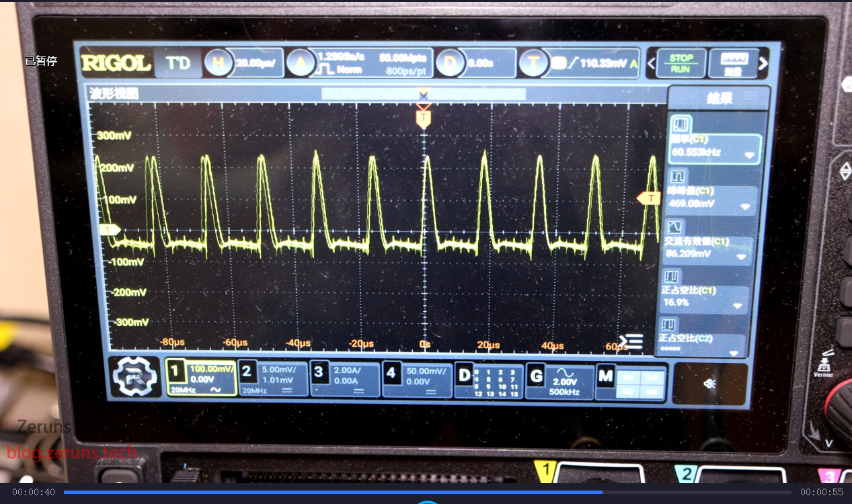Viewport: 852px width, 504px height.
Task: Tap the D delay icon
Action: 450,64
